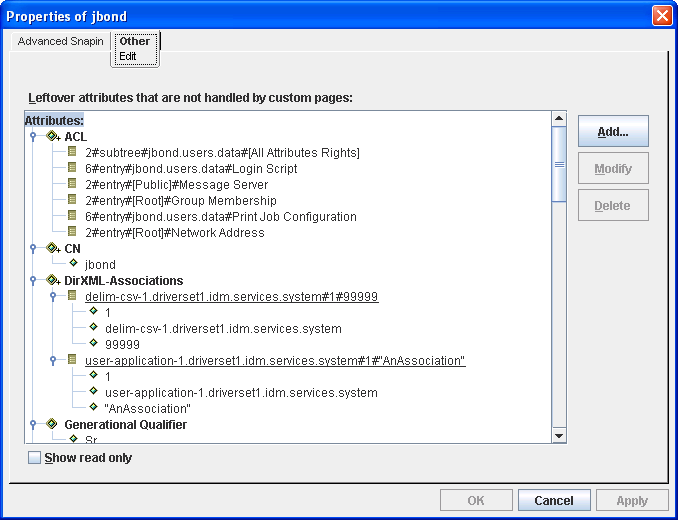Image resolution: width=678 pixels, height=520 pixels.
Task: Select 2#entry#[Public]#Message Server
Action: point(176,185)
